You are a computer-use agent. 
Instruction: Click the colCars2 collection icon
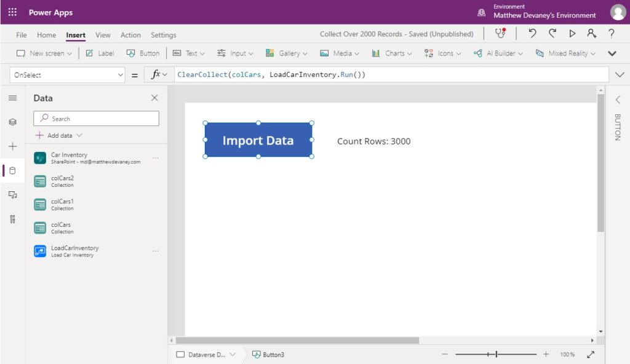(x=40, y=181)
